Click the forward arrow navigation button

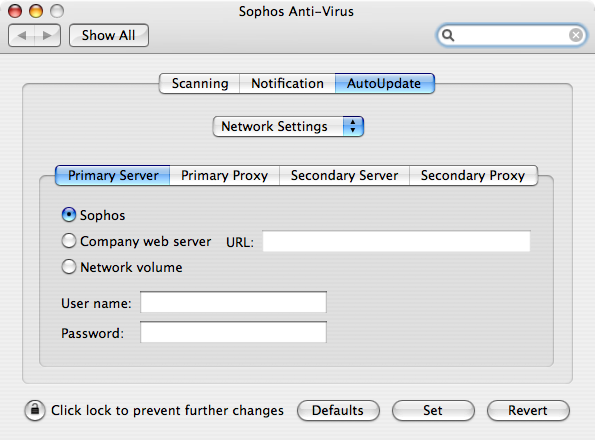(x=47, y=35)
